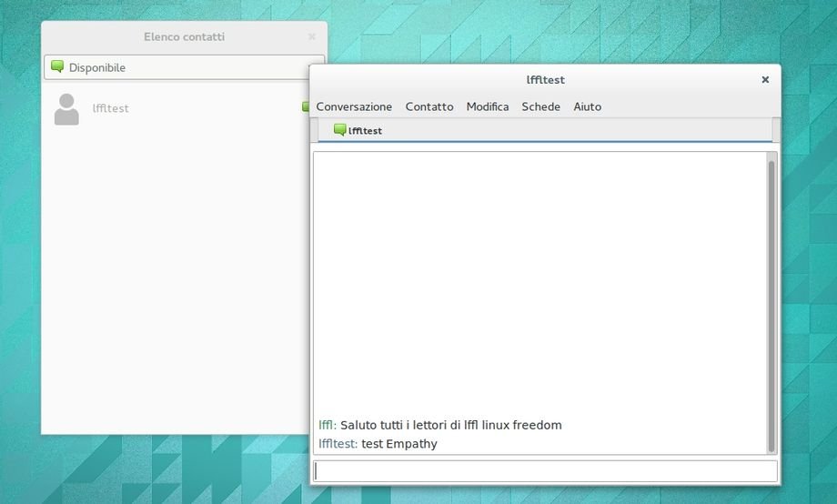Click the Elenco contatti title bar
The image size is (837, 504).
point(184,37)
